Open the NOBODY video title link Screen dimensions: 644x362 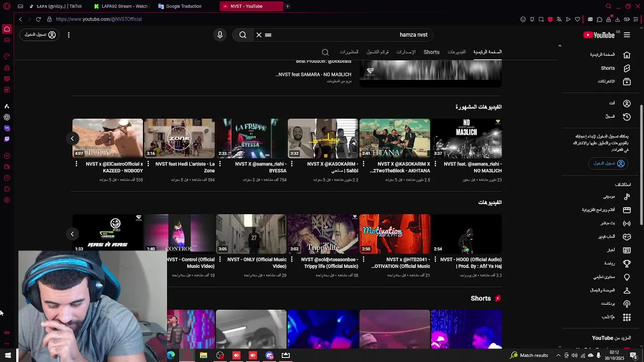click(114, 167)
